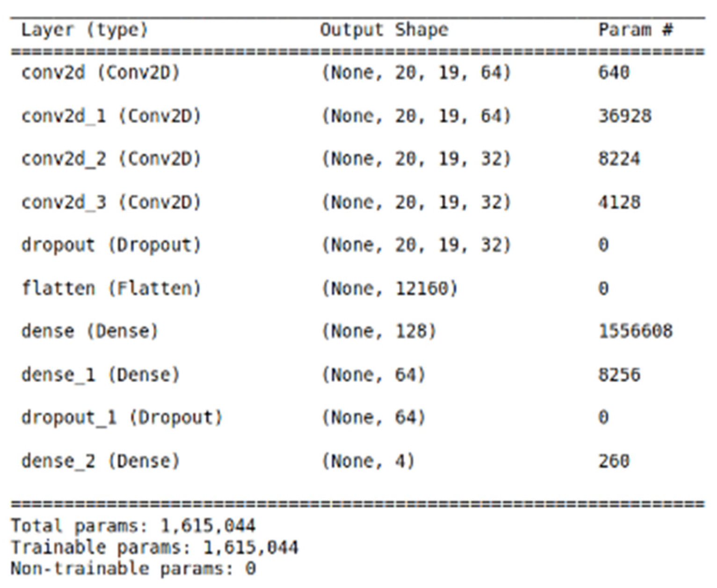Click the "Param #" column header
Viewport: 717px width, 588px height.
(x=636, y=30)
